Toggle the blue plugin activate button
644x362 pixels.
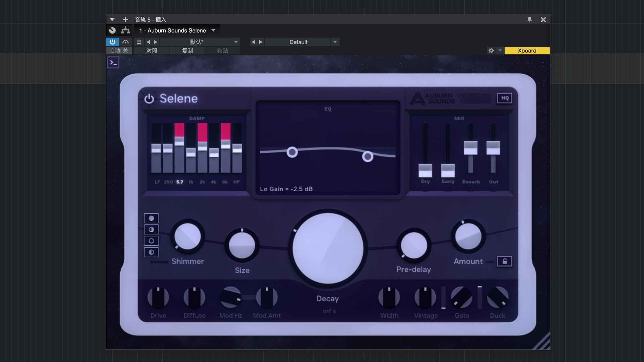coord(112,42)
